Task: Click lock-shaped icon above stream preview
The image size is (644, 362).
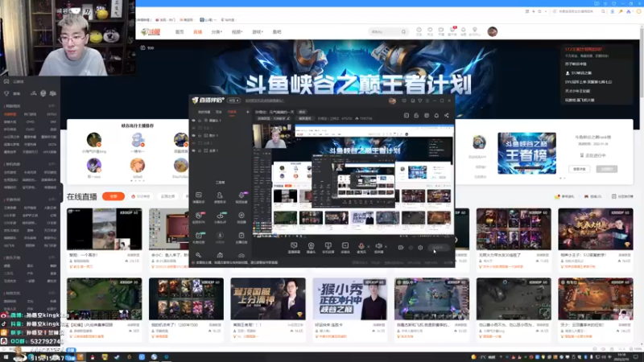Action: pyautogui.click(x=416, y=116)
